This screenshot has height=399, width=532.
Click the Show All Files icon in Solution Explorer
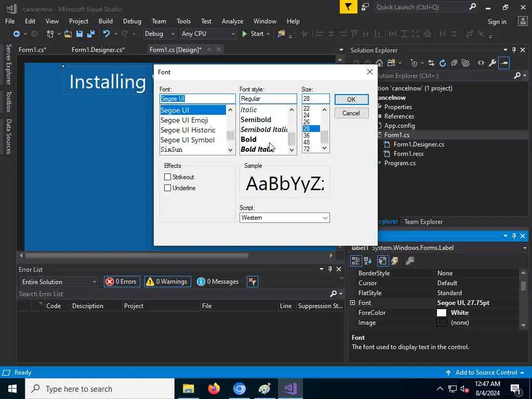pyautogui.click(x=466, y=63)
